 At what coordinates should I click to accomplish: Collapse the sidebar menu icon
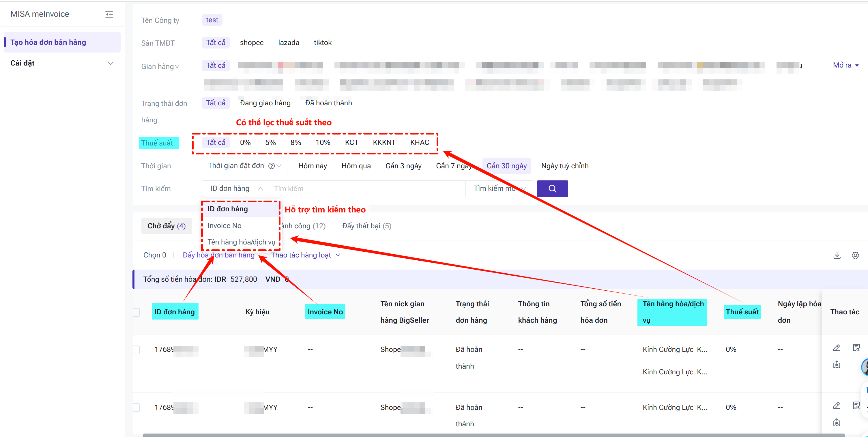(109, 14)
